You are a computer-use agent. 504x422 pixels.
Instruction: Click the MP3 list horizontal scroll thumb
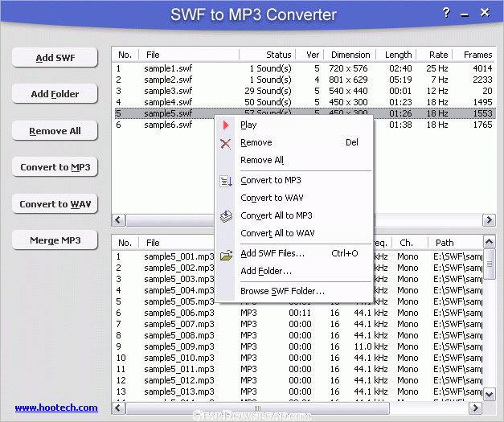tap(257, 408)
